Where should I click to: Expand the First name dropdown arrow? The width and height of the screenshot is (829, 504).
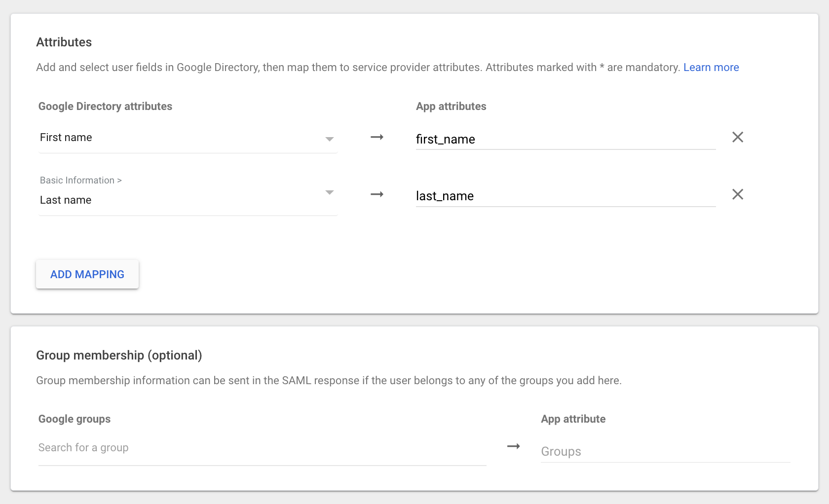[x=330, y=139]
